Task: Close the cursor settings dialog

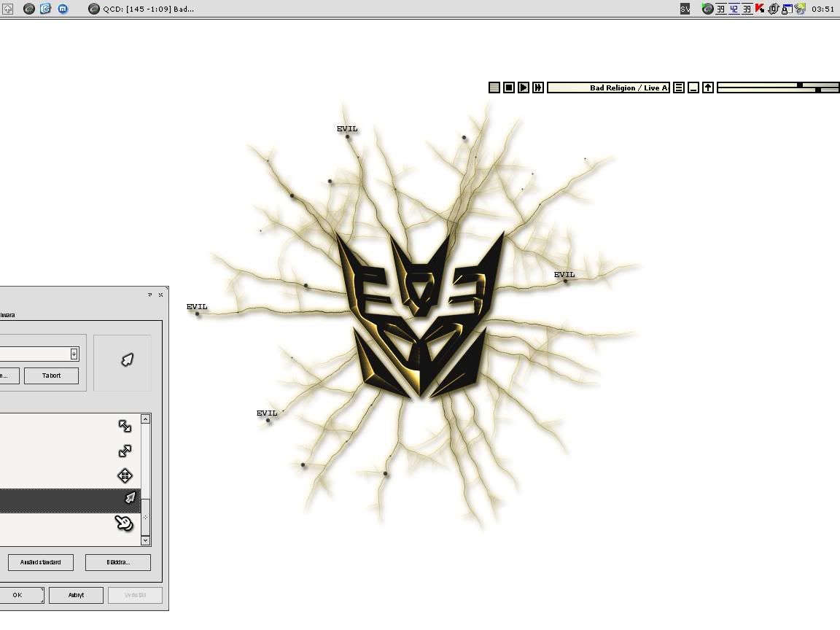Action: 160,295
